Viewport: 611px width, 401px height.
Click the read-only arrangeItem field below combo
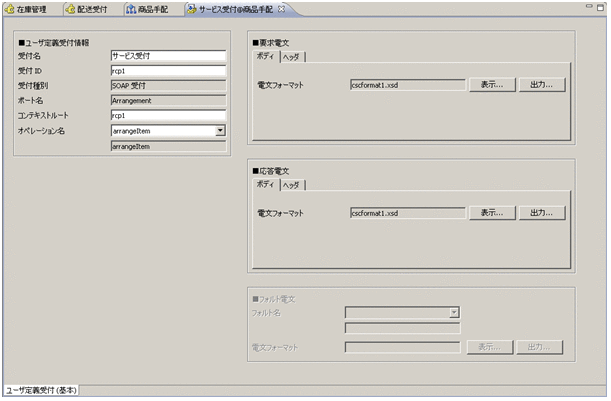[168, 147]
